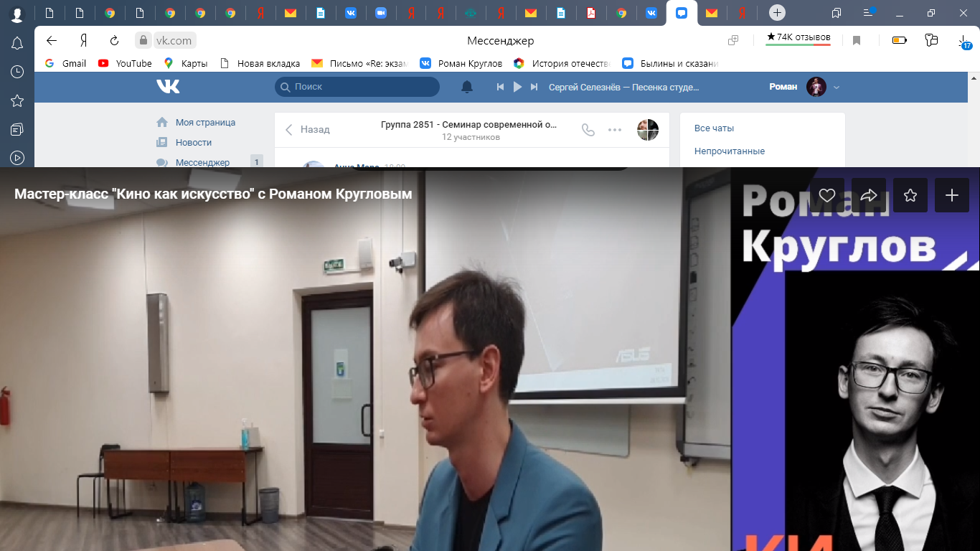Start a call with the phone icon

588,130
